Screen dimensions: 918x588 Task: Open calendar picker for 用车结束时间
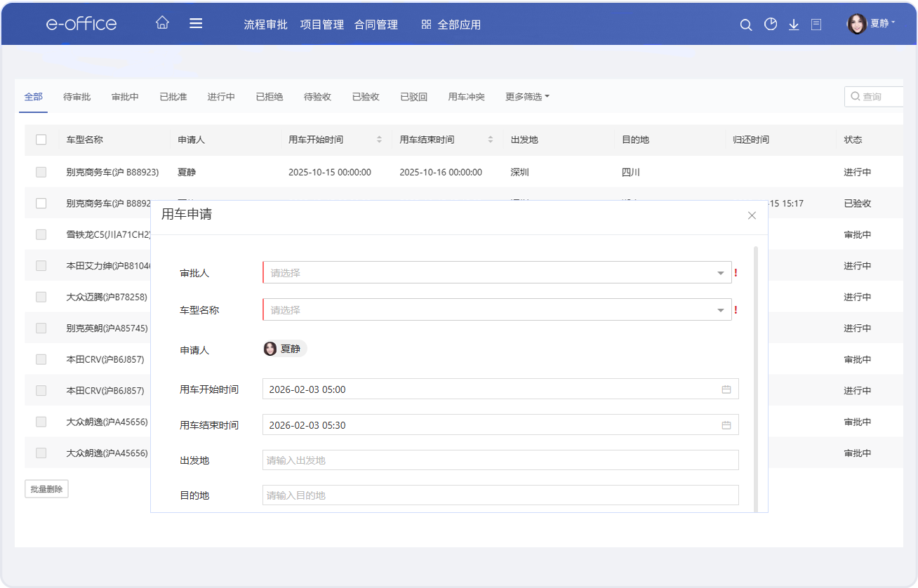(726, 425)
